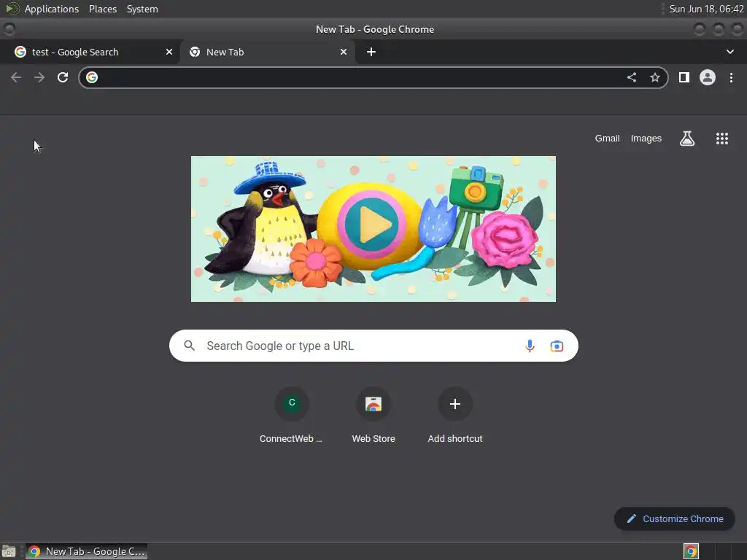The width and height of the screenshot is (747, 560).
Task: Open the ConnectWeb shortcut
Action: (292, 415)
